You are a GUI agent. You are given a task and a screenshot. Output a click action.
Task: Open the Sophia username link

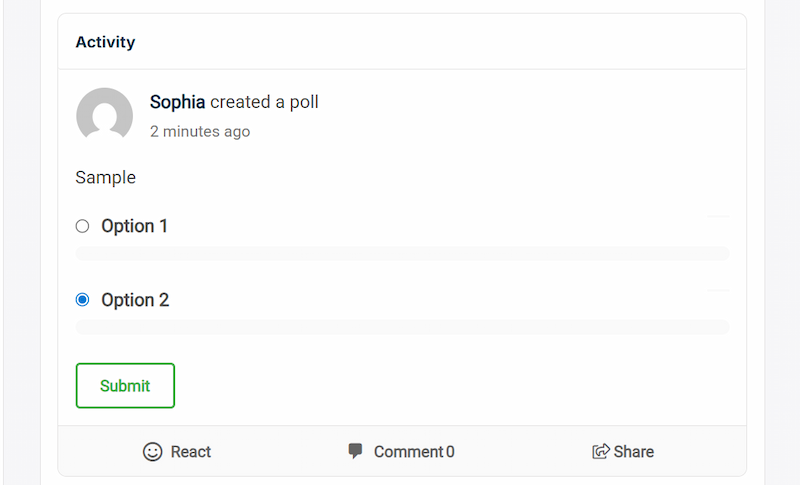[177, 102]
